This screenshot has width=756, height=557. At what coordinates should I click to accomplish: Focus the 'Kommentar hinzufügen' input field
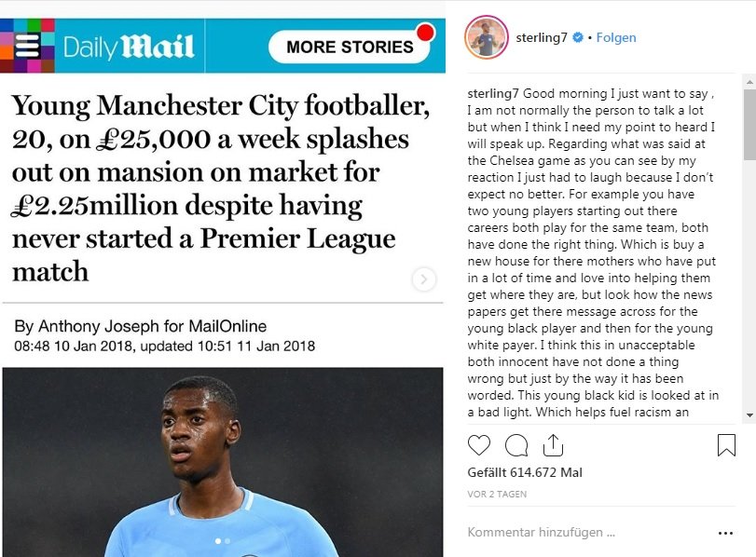(578, 533)
